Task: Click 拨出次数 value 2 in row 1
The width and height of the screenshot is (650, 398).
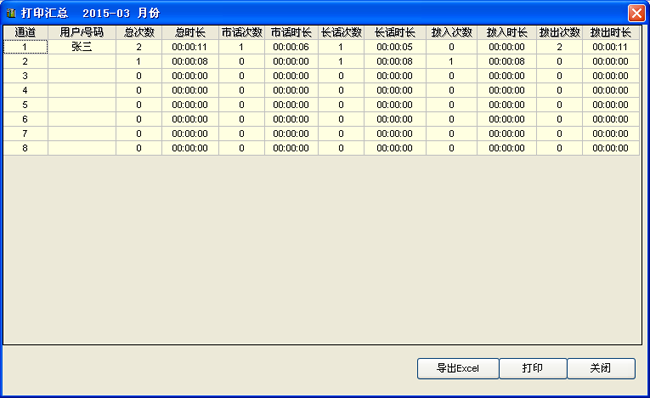Action: (559, 47)
